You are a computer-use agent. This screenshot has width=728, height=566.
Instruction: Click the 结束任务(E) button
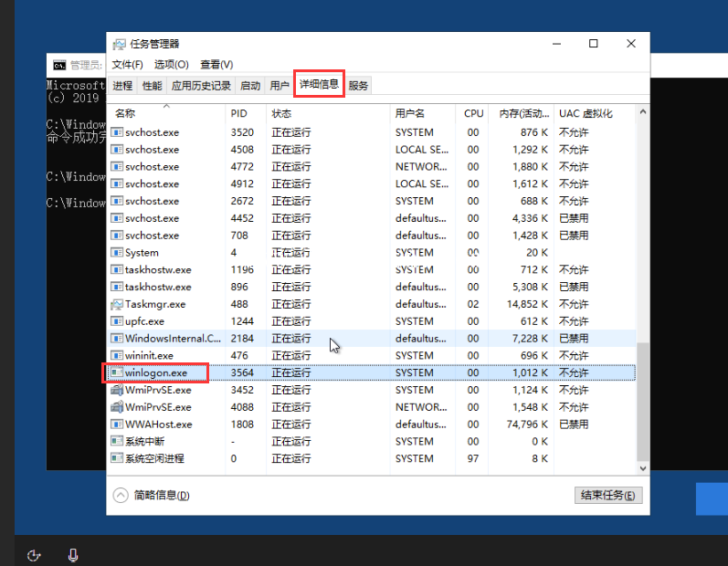(608, 495)
